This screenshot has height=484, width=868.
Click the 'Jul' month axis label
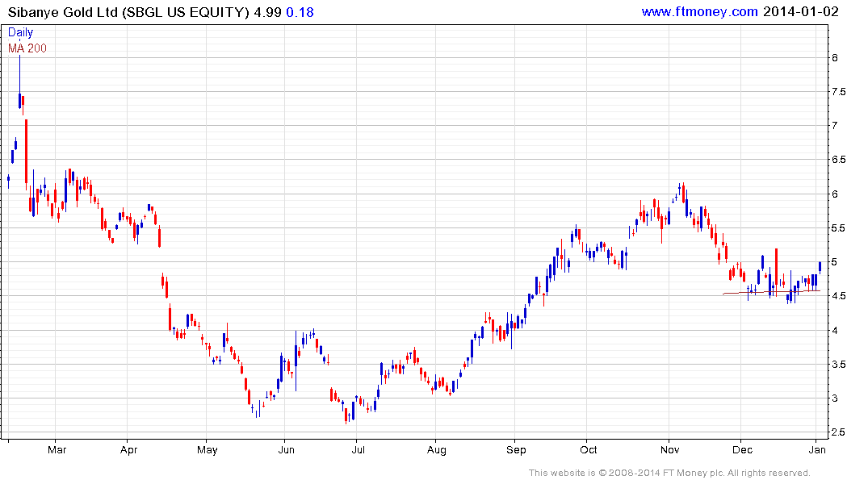(359, 449)
